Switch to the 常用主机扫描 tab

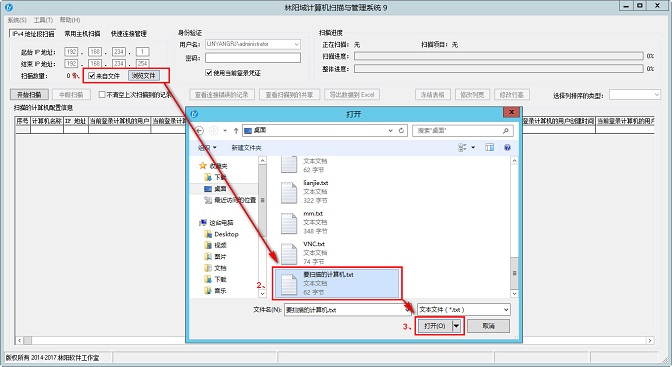click(82, 33)
